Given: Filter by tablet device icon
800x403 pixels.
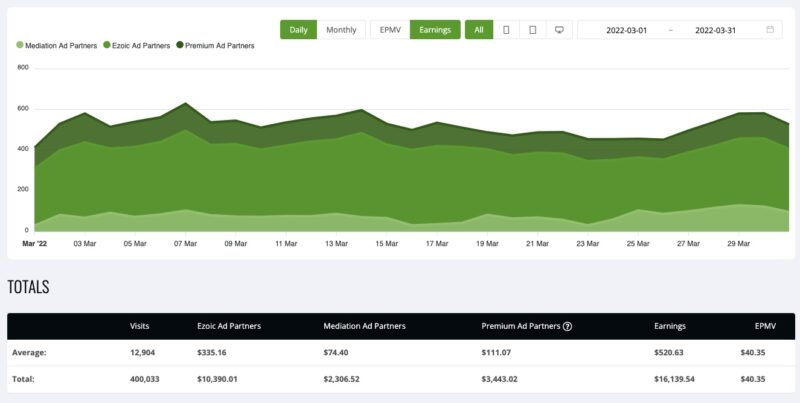Looking at the screenshot, I should (x=532, y=30).
